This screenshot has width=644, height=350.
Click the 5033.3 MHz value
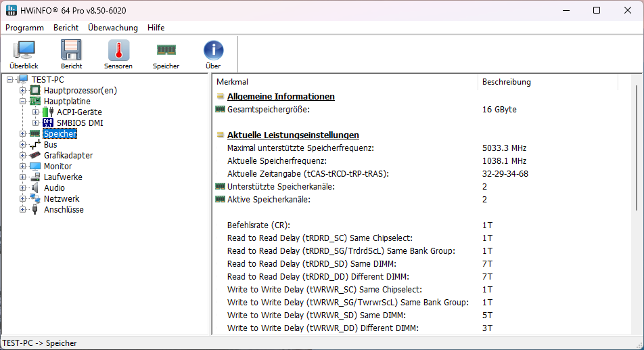coord(505,148)
